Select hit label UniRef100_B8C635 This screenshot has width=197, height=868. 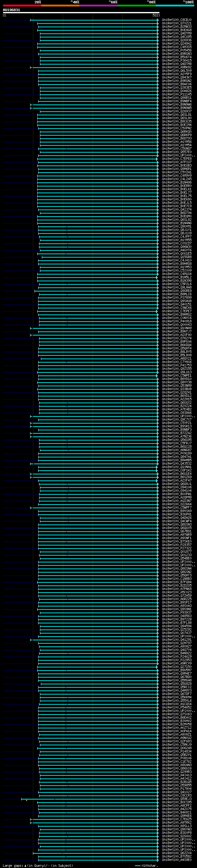[176, 121]
